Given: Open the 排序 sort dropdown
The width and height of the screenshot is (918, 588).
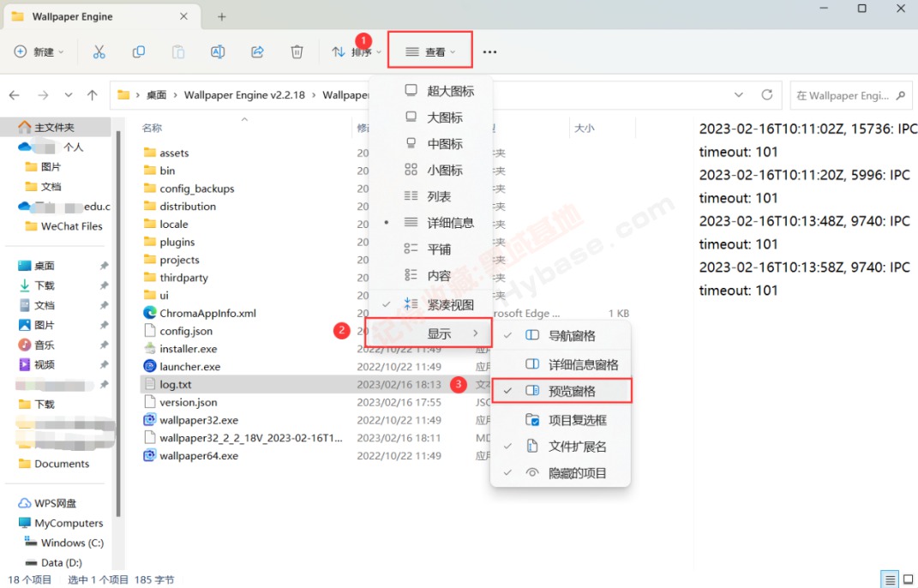Looking at the screenshot, I should [x=357, y=52].
